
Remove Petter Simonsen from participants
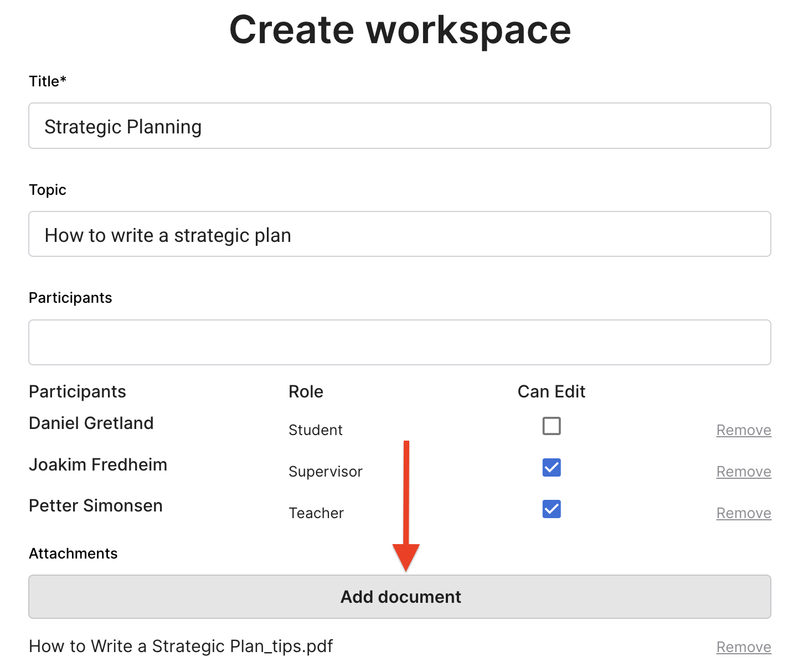(743, 513)
